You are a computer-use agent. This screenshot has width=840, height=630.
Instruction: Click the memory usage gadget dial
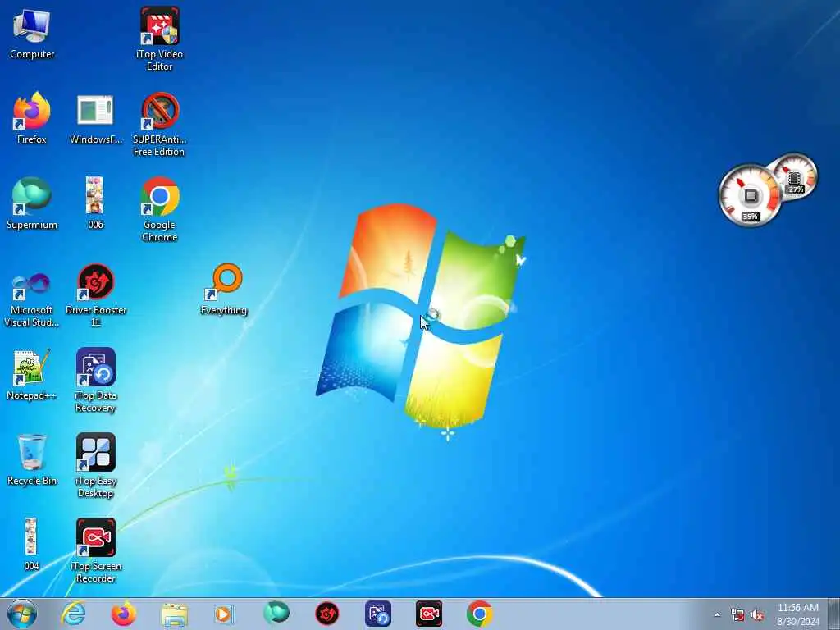(795, 177)
